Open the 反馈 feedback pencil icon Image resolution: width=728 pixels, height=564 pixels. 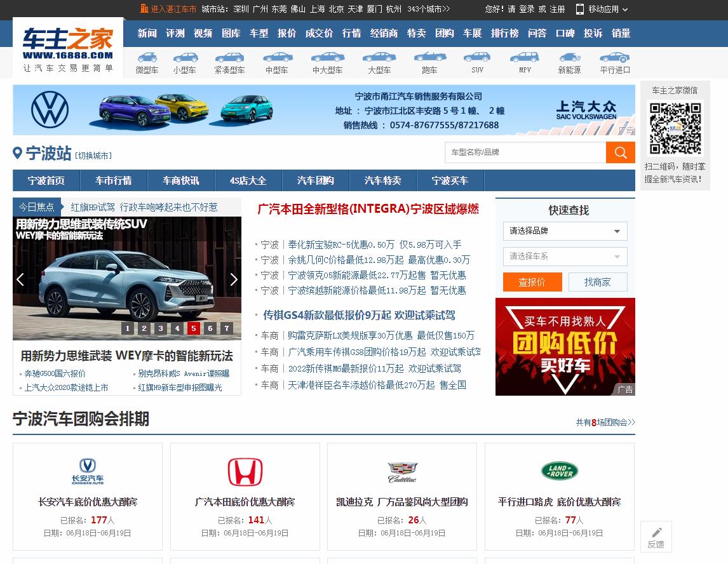point(656,532)
